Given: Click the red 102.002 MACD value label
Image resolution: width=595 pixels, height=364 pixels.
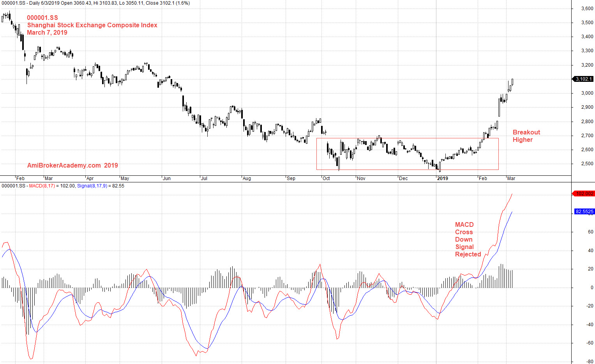Looking at the screenshot, I should point(583,194).
